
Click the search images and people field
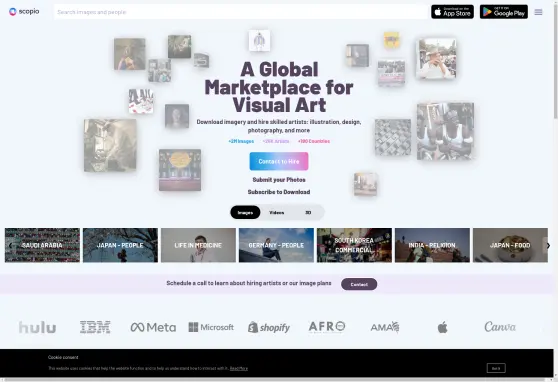click(x=241, y=12)
